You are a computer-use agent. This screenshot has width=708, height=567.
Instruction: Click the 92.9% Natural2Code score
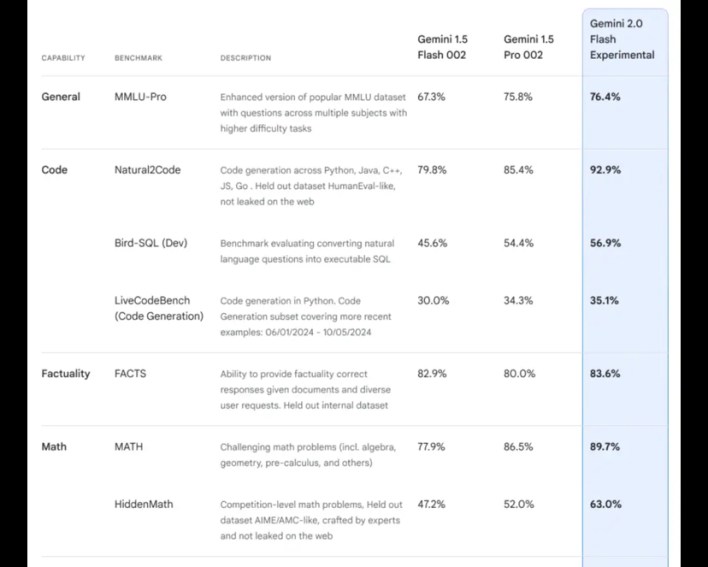tap(605, 170)
